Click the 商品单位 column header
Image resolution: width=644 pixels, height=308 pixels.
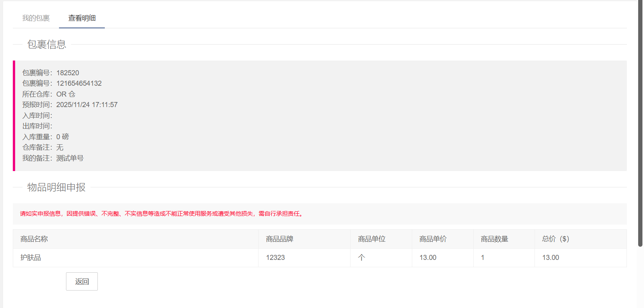(x=371, y=239)
